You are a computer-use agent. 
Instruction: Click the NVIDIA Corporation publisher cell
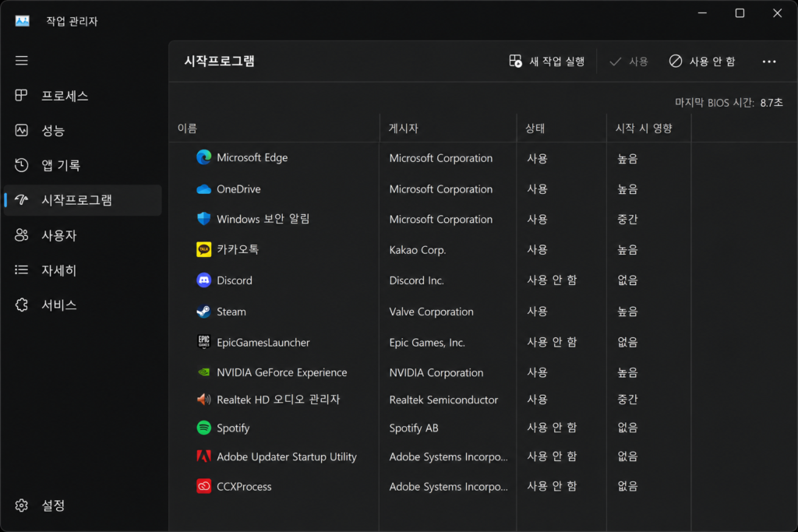(x=436, y=372)
